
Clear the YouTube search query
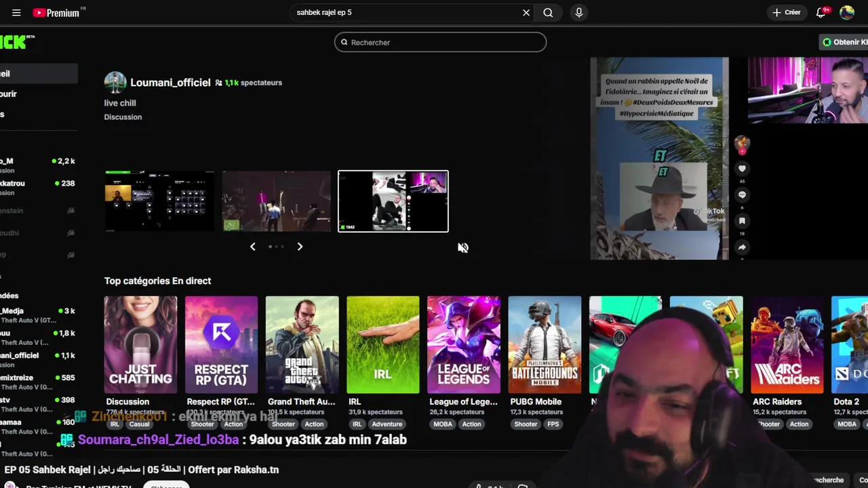[x=526, y=12]
